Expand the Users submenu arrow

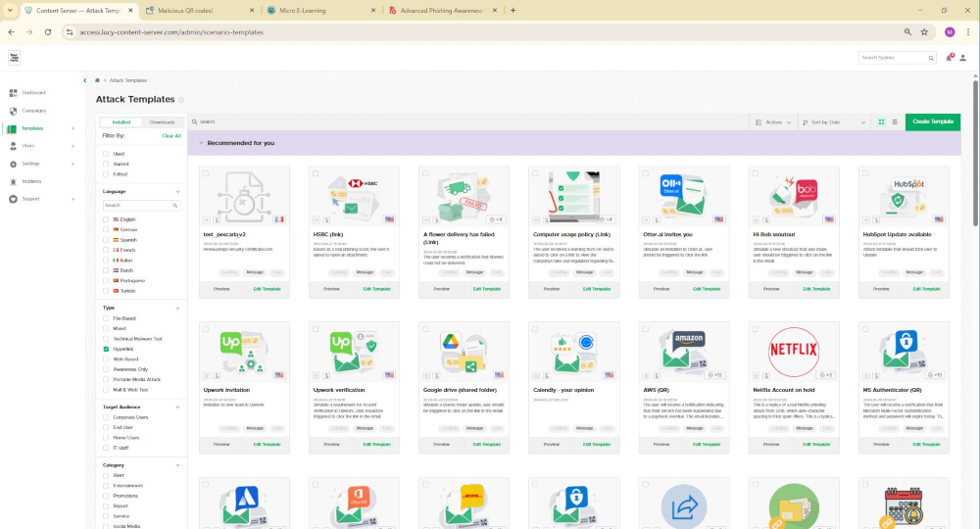[73, 146]
